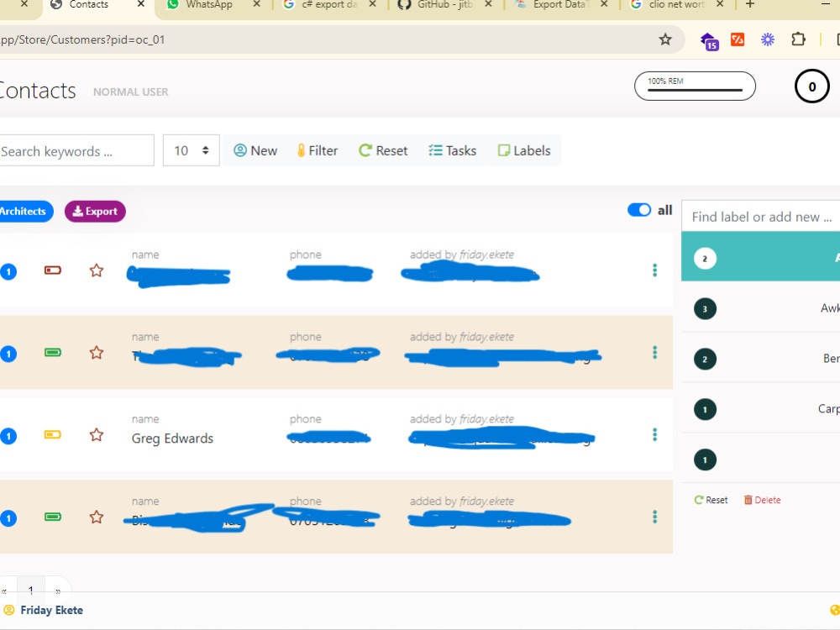840x630 pixels.
Task: Click the blue count badge in last row
Action: [8, 518]
